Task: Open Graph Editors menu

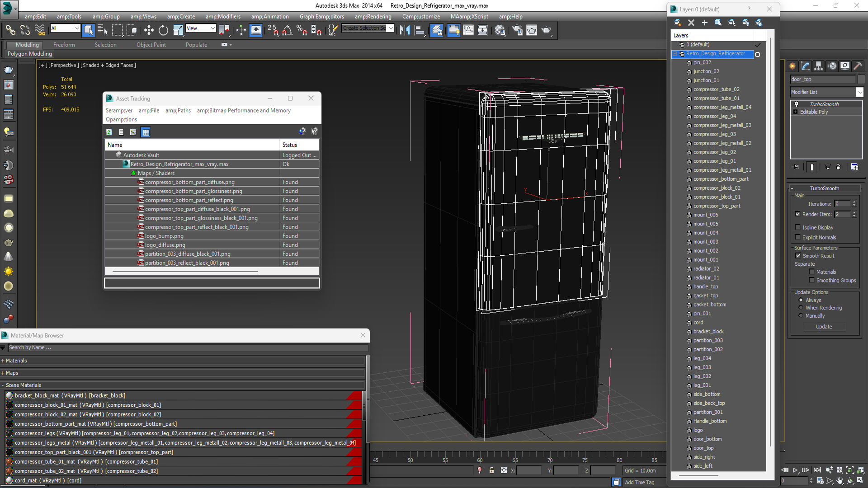Action: [x=321, y=17]
